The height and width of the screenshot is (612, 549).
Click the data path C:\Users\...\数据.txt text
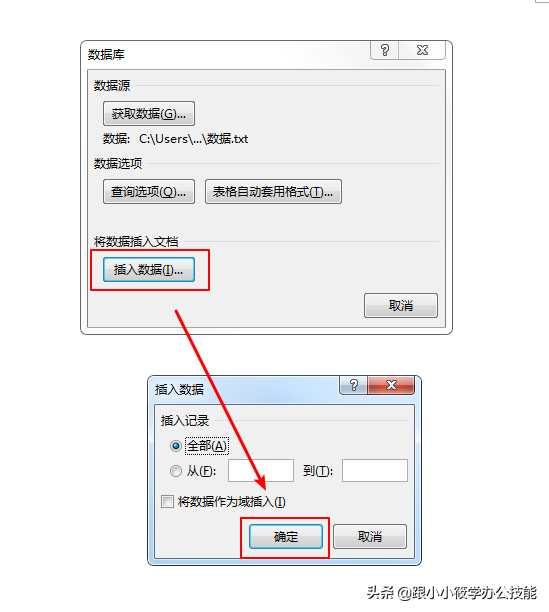click(194, 139)
